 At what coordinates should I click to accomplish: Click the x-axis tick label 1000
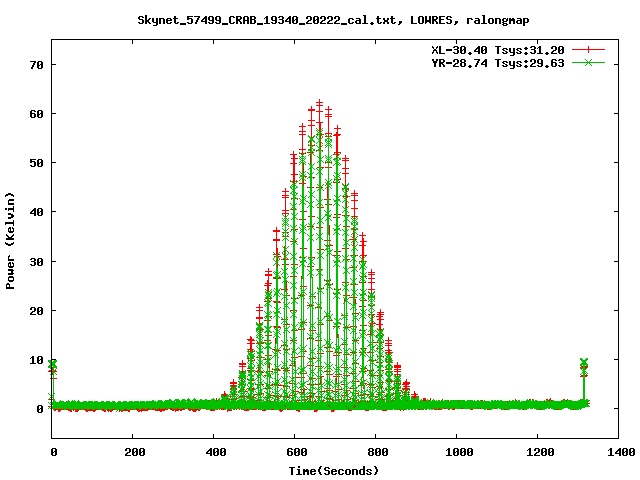tap(459, 452)
